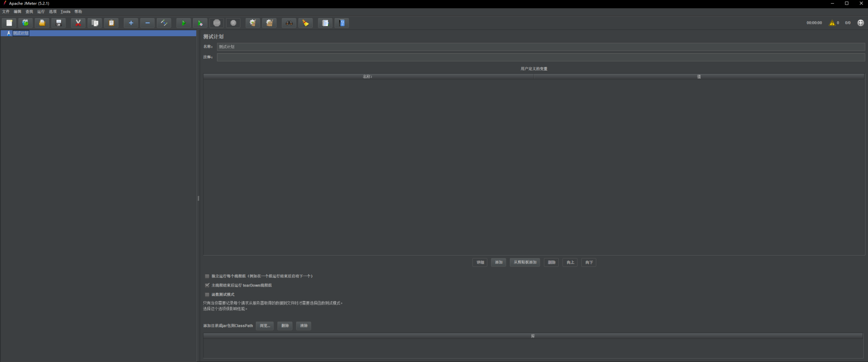868x362 pixels.
Task: Enable 函数测试模式 checkbox
Action: coord(207,295)
